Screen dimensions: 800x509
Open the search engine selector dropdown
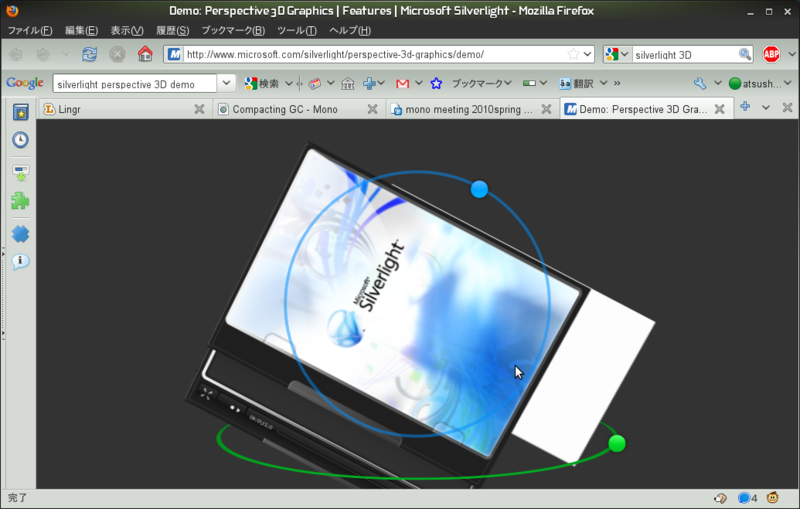coord(617,54)
